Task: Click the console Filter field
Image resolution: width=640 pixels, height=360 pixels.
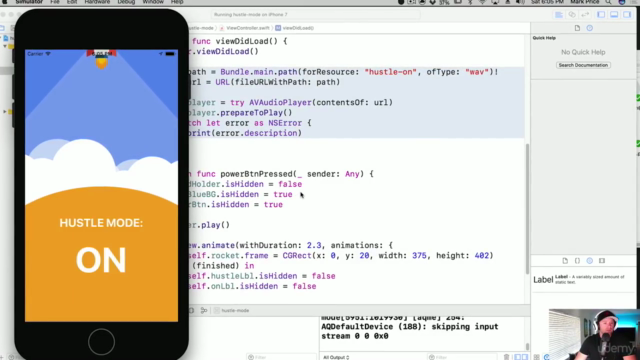Action: click(x=463, y=357)
